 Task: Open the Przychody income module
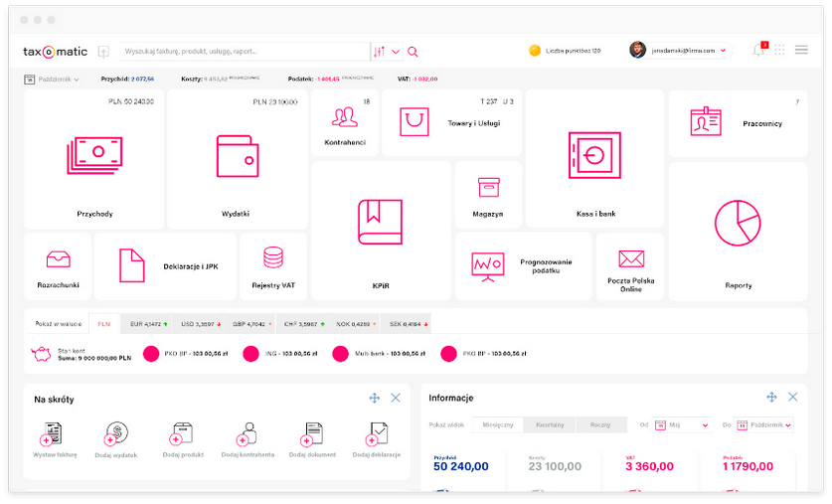pyautogui.click(x=94, y=159)
